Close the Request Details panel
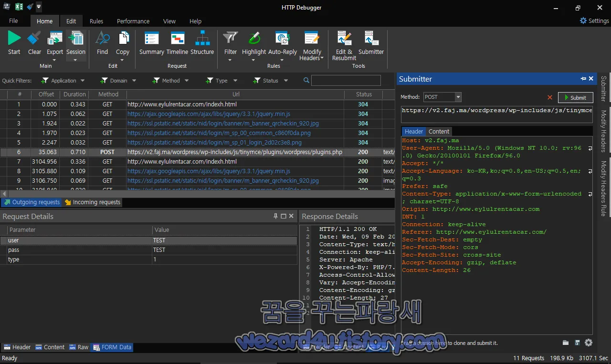Image resolution: width=611 pixels, height=364 pixels. click(x=291, y=216)
